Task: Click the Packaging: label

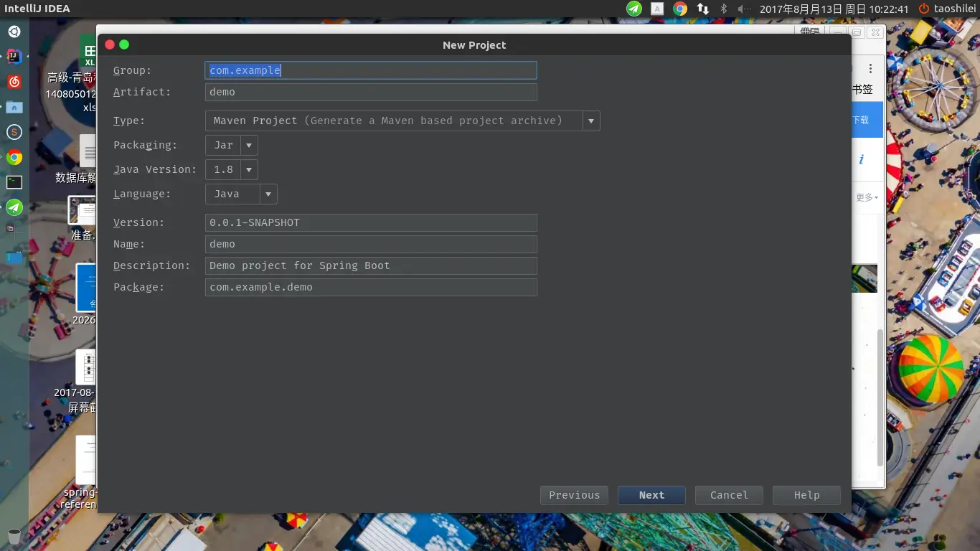Action: (146, 145)
